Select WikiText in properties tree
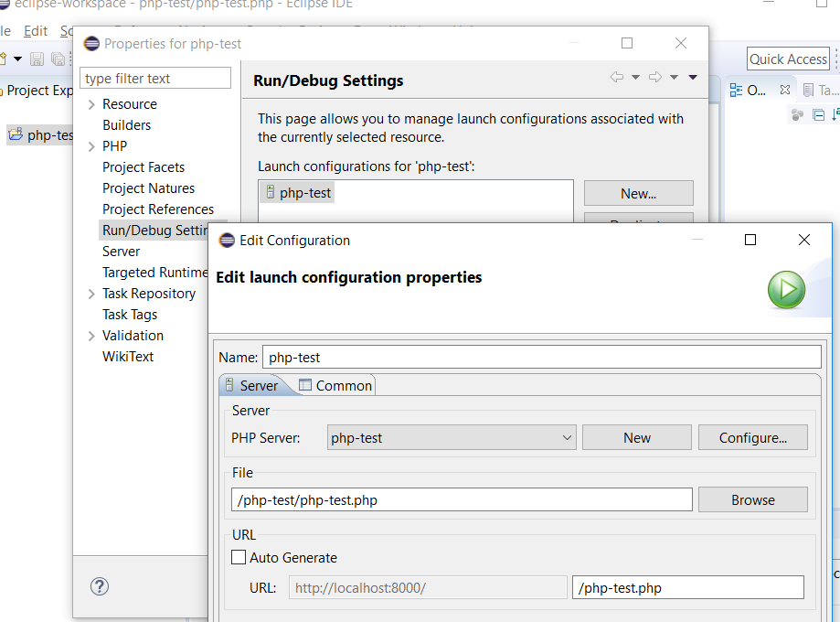The width and height of the screenshot is (840, 622). pos(127,357)
